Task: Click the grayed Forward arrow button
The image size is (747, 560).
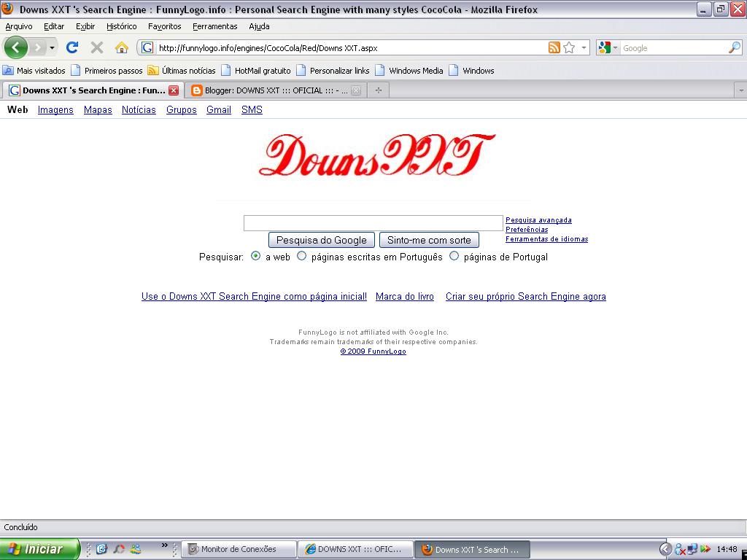Action: pos(38,47)
